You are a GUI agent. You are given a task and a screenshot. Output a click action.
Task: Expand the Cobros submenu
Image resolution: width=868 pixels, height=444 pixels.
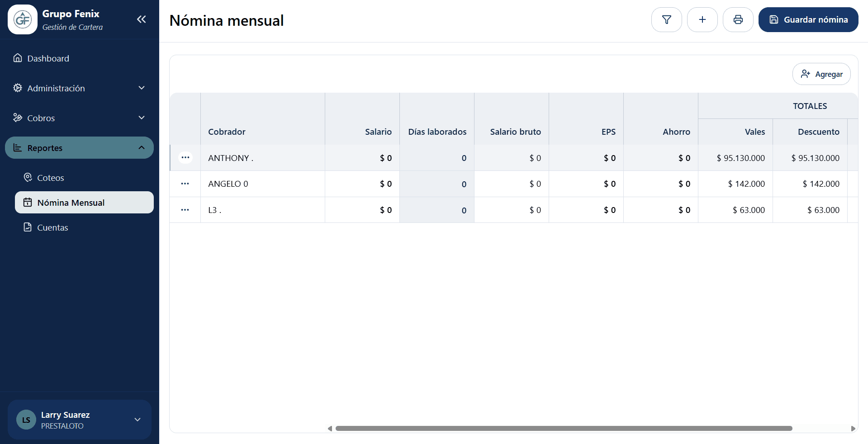pyautogui.click(x=79, y=118)
